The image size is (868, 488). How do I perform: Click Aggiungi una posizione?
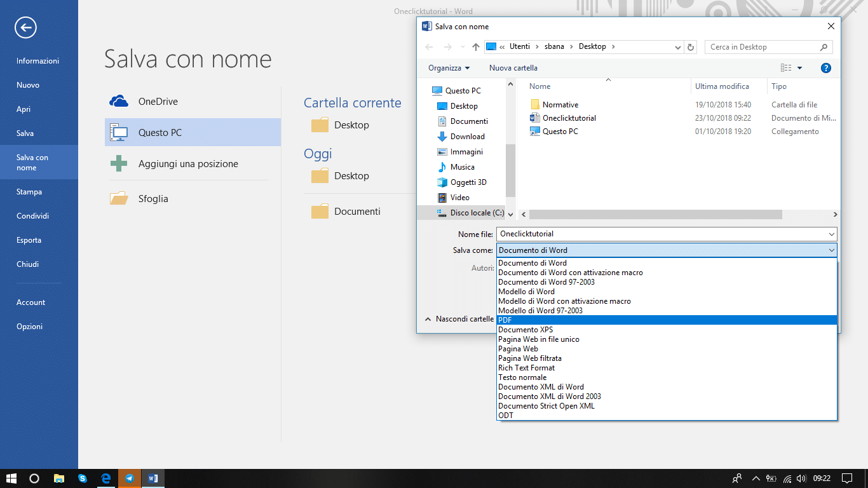193,164
